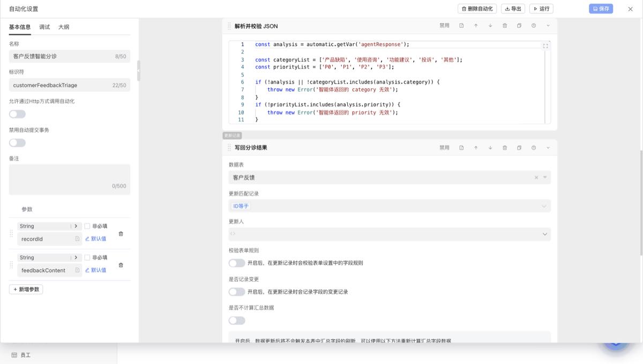This screenshot has width=643, height=364.
Task: Open the 更新匹配记录 dropdown
Action: 390,206
